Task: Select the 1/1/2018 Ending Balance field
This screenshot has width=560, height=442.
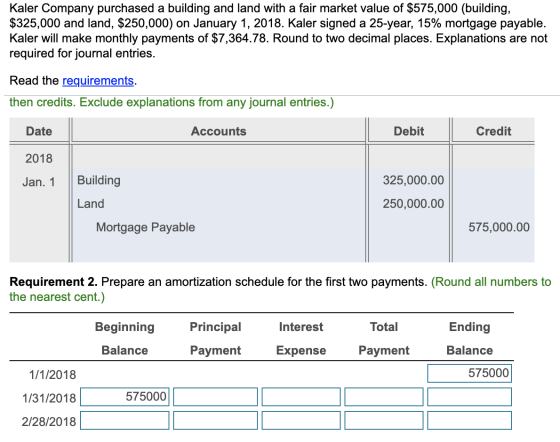Action: (x=469, y=373)
